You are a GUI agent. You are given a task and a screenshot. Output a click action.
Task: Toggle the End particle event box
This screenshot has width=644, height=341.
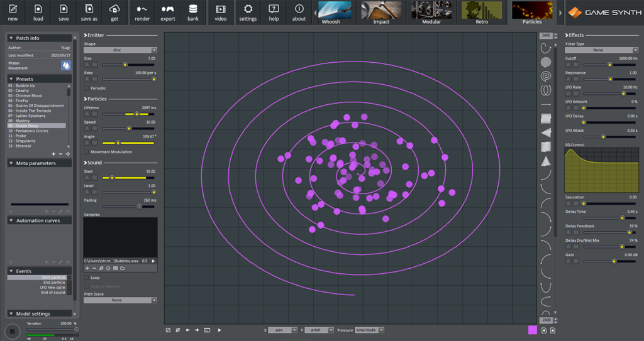(x=69, y=283)
